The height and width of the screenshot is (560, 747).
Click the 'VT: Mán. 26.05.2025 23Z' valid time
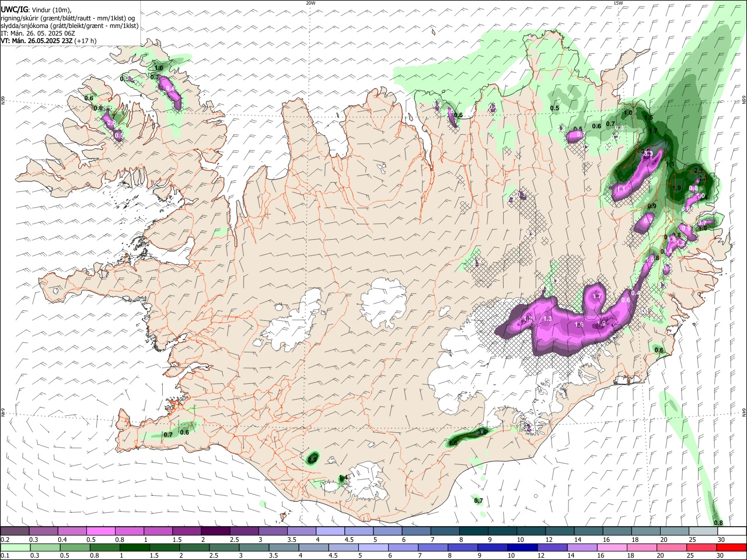37,41
